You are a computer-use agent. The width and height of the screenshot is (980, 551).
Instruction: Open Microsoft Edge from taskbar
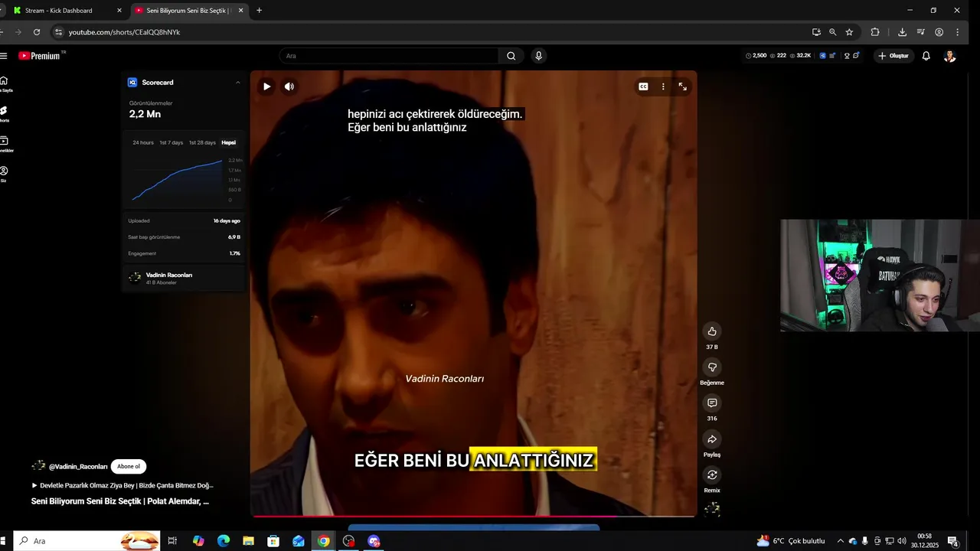[x=224, y=541]
